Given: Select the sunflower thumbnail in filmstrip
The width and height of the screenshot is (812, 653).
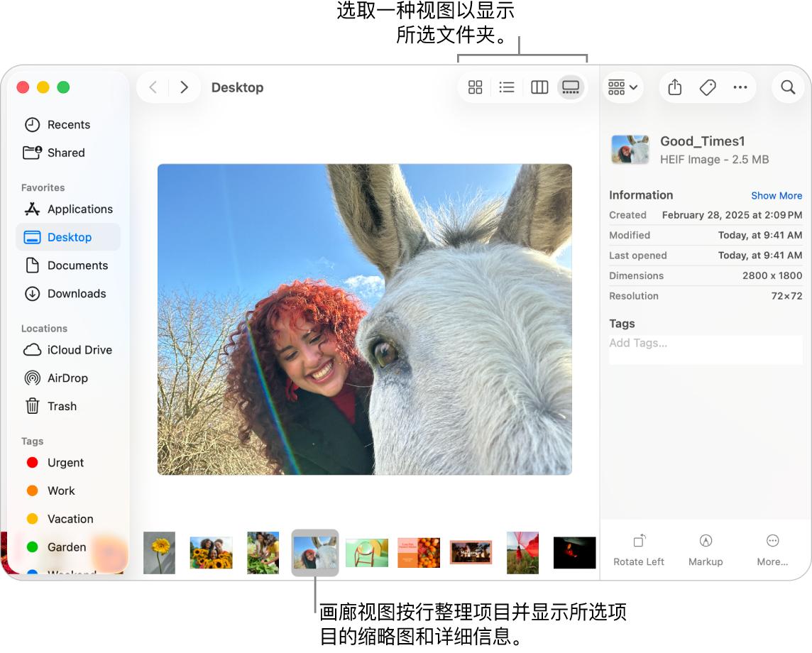Looking at the screenshot, I should pyautogui.click(x=159, y=553).
